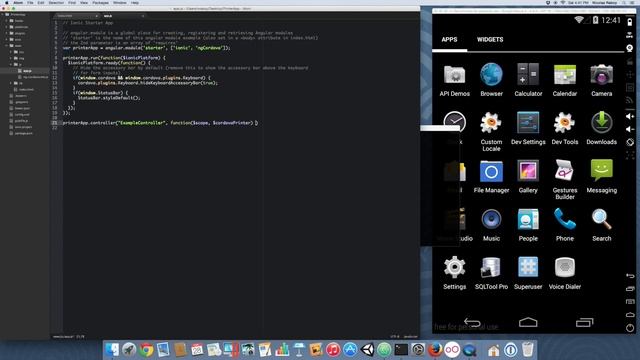The height and width of the screenshot is (360, 640).
Task: Launch the Dev Tools app
Action: [x=565, y=128]
